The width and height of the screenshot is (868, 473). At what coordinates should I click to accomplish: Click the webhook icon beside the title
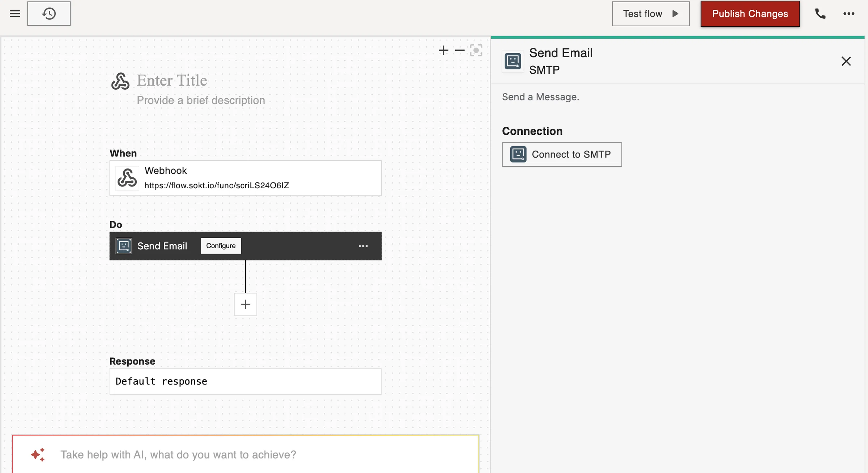[x=120, y=81]
